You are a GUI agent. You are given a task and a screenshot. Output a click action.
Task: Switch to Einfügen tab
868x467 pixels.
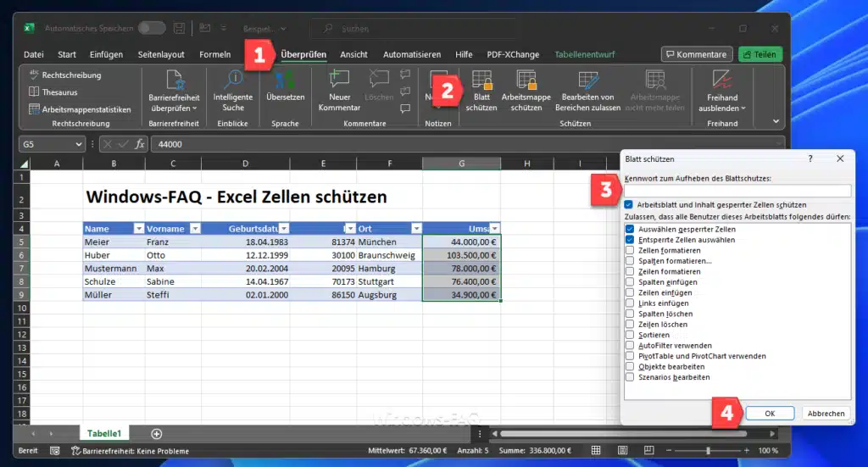106,54
